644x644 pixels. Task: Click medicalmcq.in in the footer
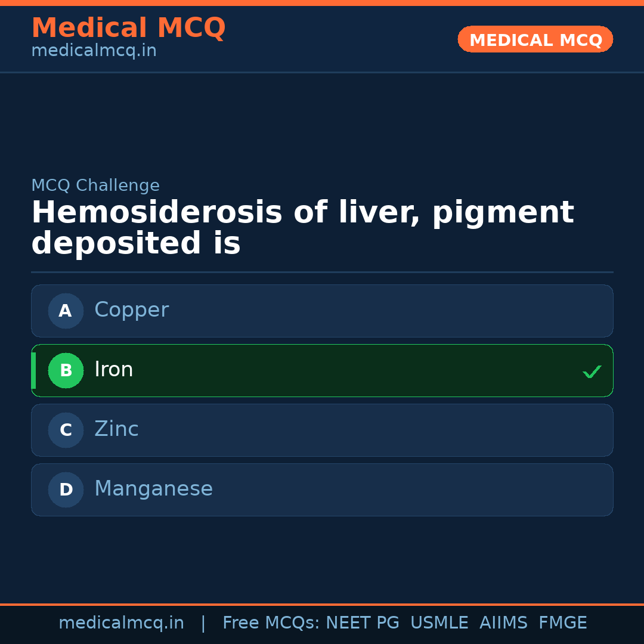click(x=121, y=623)
